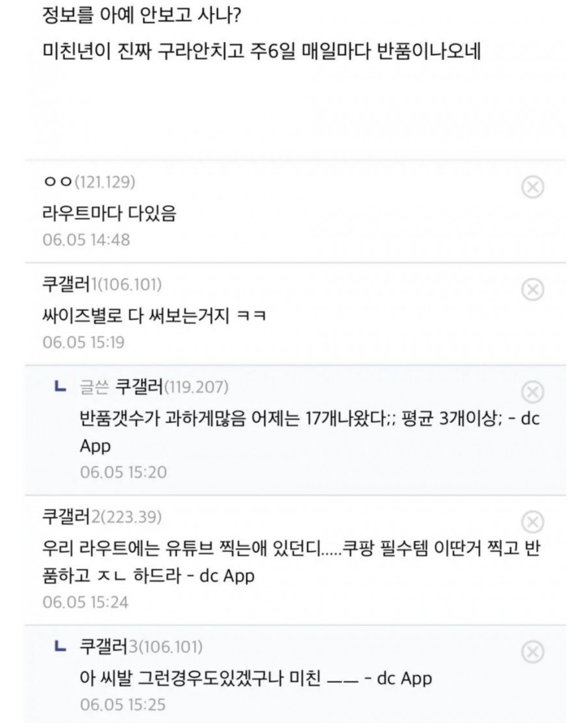
Task: Open 쿠갤러2(223.39) nickname
Action: pyautogui.click(x=102, y=517)
